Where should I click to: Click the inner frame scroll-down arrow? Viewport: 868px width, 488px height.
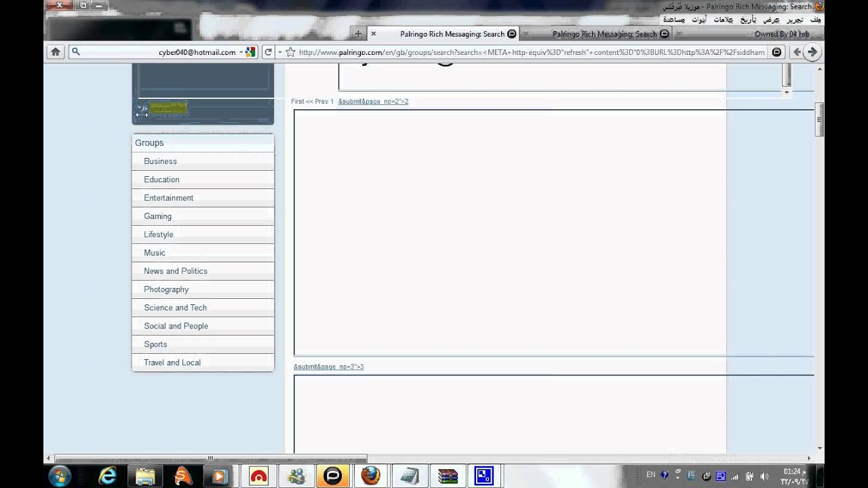click(787, 91)
